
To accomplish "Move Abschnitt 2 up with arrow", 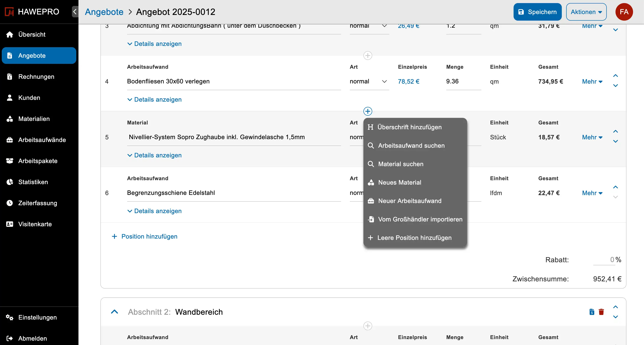I will click(x=616, y=307).
